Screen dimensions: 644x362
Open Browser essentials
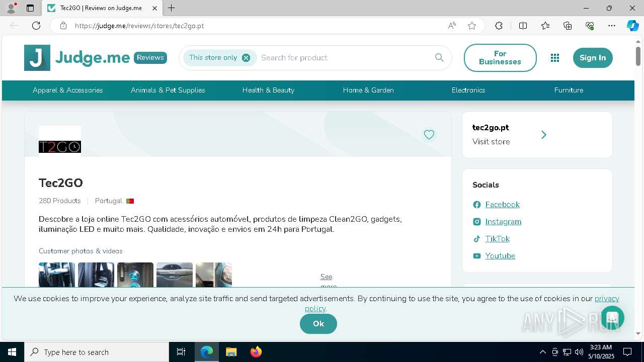coord(590,26)
